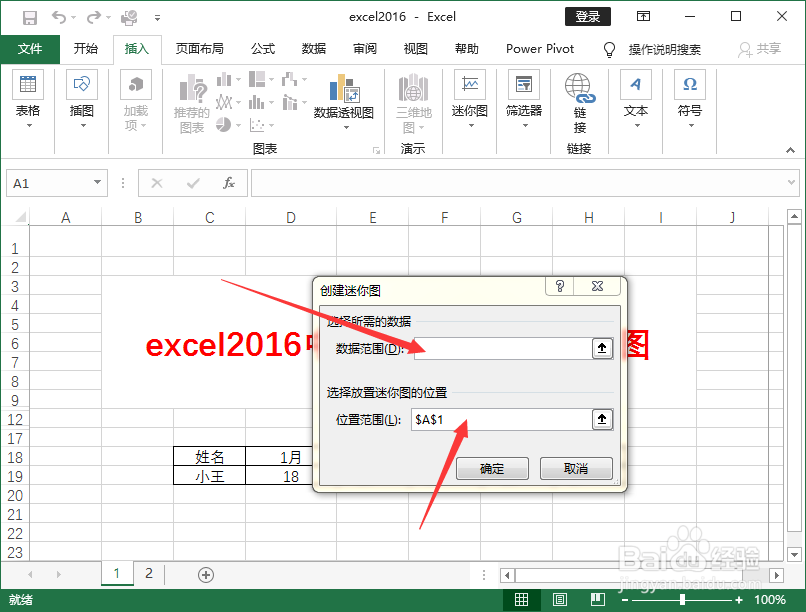Click the lightbulb tell-me icon
806x612 pixels.
click(x=609, y=49)
